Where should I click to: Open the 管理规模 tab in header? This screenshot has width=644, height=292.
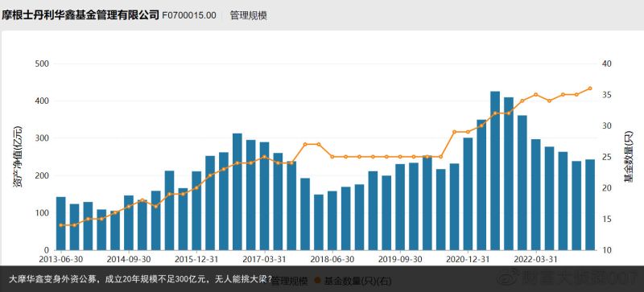coord(249,15)
